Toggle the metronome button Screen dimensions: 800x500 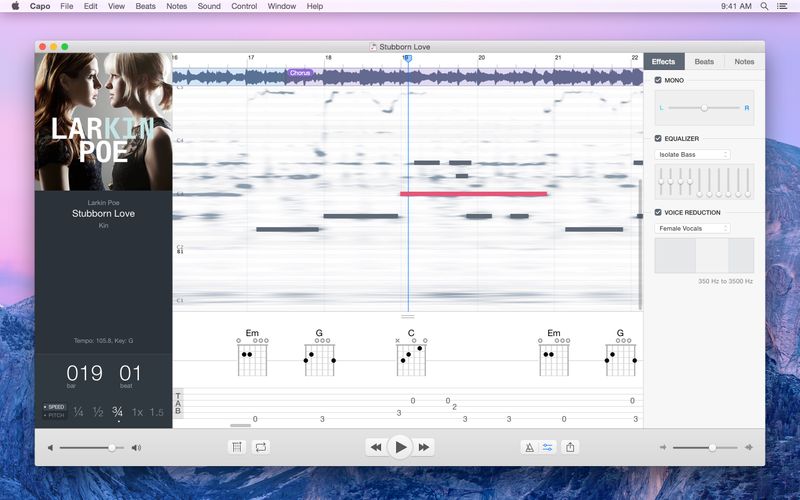[x=530, y=447]
